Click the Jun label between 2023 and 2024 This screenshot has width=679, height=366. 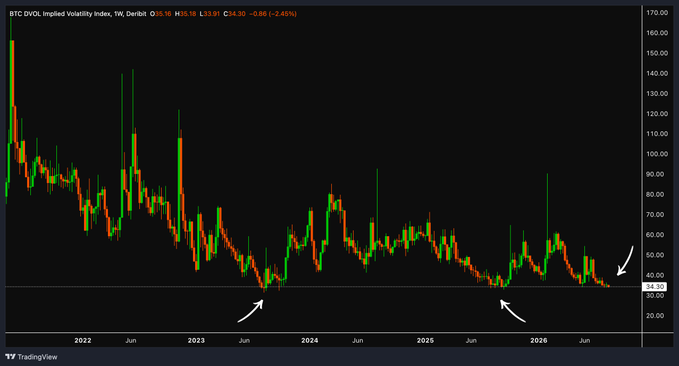(244, 340)
